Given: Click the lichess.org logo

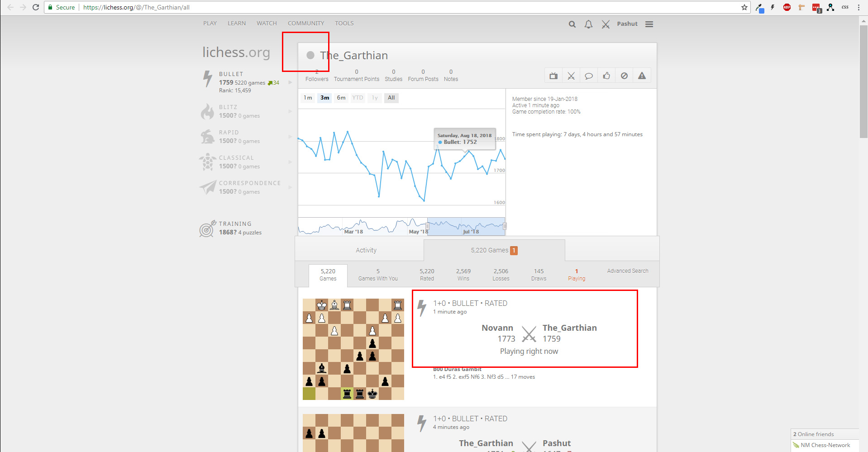Looking at the screenshot, I should (x=236, y=52).
